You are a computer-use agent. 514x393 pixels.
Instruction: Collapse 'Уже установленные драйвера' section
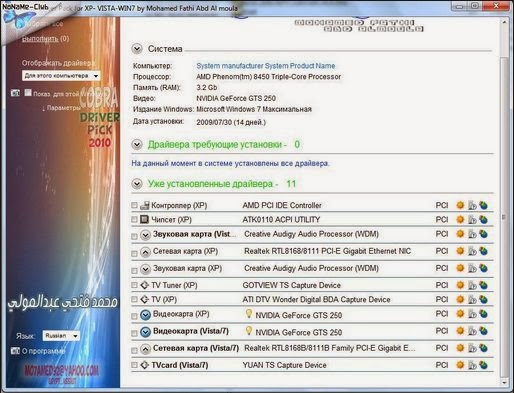137,184
